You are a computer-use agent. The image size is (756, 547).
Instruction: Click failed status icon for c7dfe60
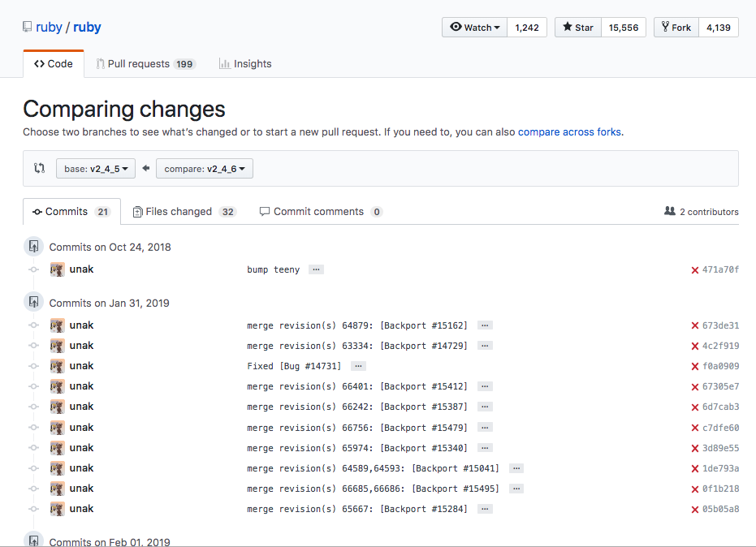695,428
